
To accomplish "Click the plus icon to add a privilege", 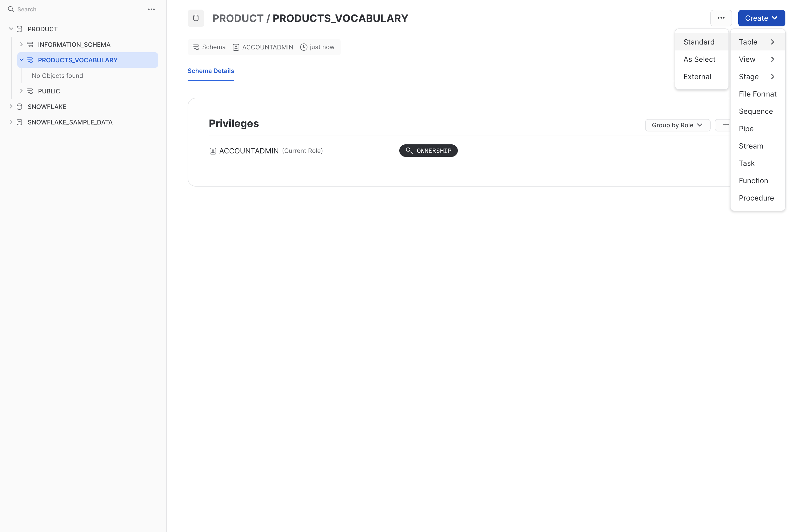I will tap(725, 125).
